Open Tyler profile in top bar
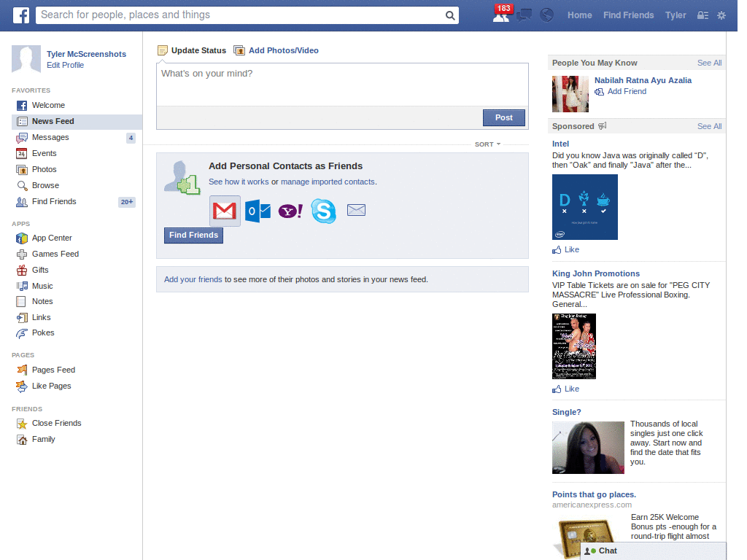The image size is (747, 560). tap(676, 15)
